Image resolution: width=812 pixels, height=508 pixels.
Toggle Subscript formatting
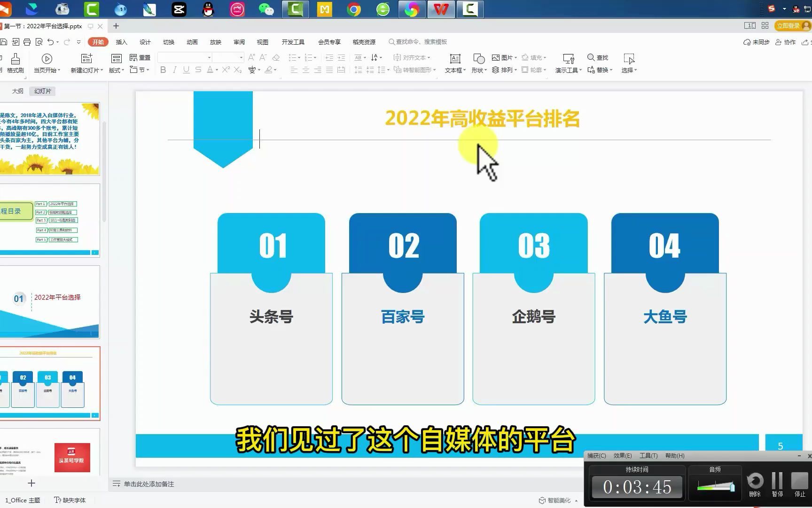click(238, 70)
